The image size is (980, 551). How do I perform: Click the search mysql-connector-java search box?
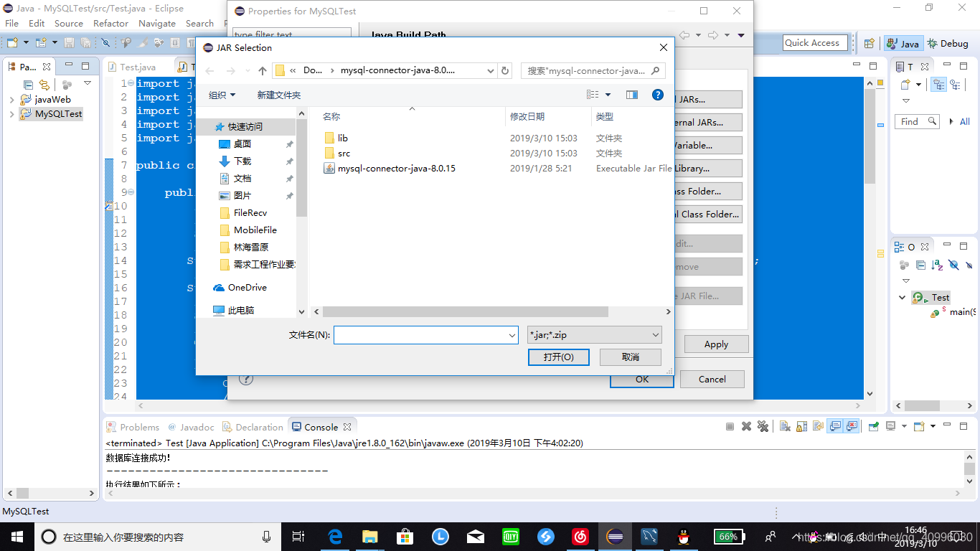tap(593, 70)
